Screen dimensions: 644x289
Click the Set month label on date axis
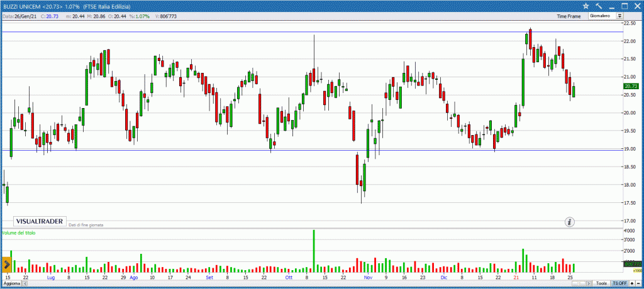pos(209,278)
